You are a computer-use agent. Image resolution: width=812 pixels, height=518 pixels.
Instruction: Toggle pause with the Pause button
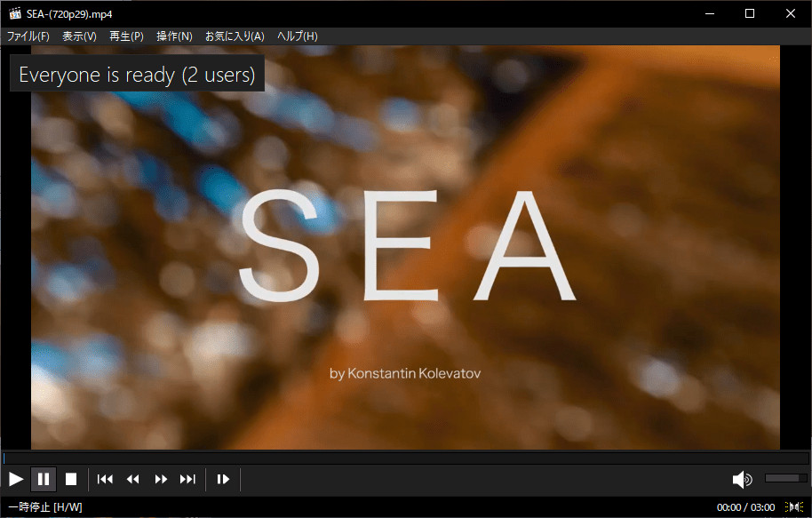coord(44,479)
